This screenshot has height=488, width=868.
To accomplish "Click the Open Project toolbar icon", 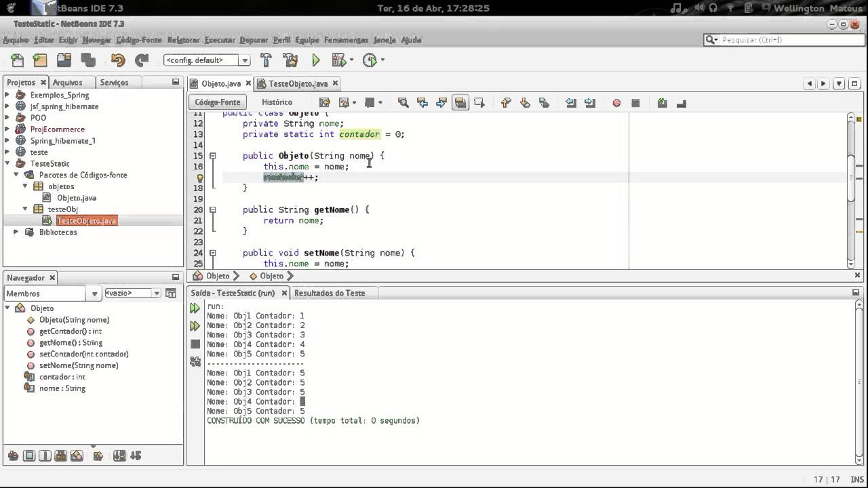I will click(64, 60).
